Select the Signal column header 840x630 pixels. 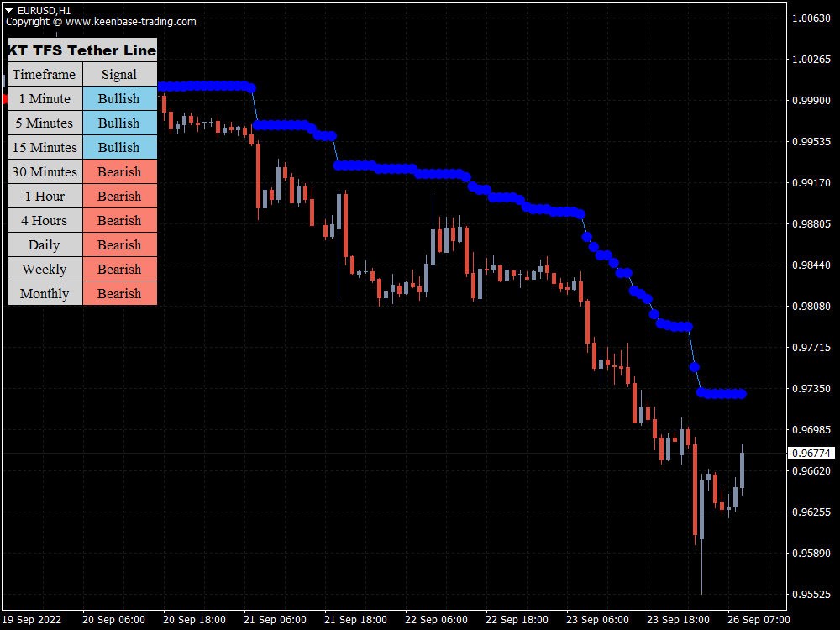click(x=120, y=75)
